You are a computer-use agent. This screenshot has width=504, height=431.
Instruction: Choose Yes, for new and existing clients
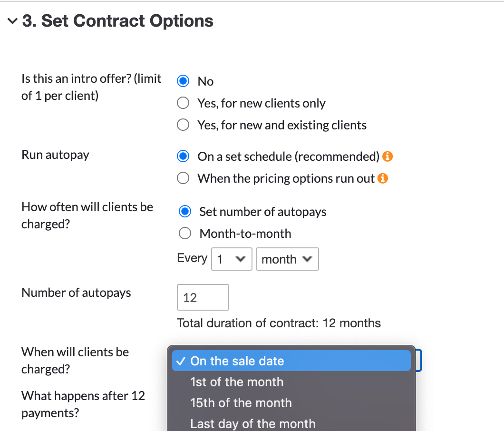point(183,125)
